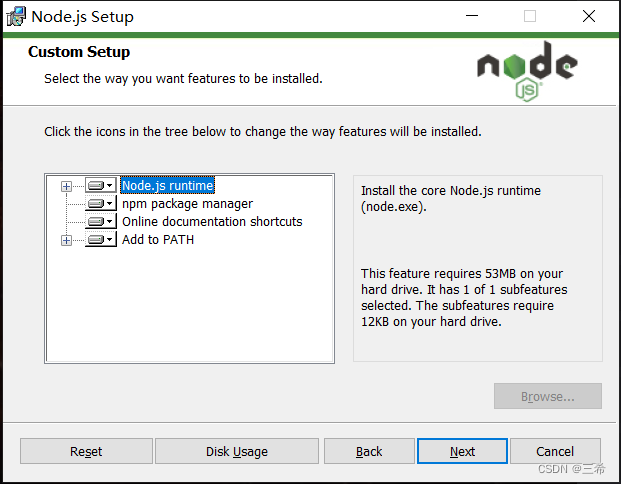This screenshot has width=621, height=484.
Task: Cancel the Node.js setup
Action: point(555,451)
